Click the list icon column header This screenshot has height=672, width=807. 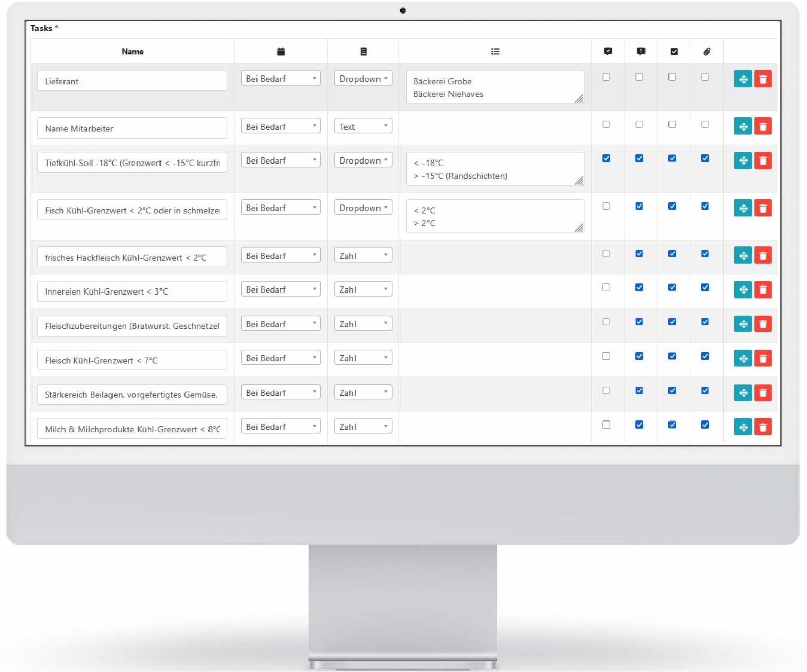point(495,52)
